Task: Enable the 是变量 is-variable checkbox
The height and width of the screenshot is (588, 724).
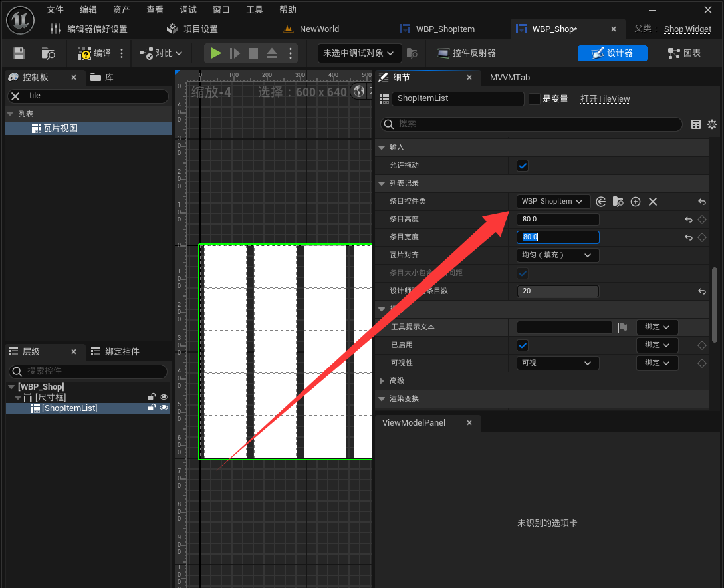Action: [535, 99]
